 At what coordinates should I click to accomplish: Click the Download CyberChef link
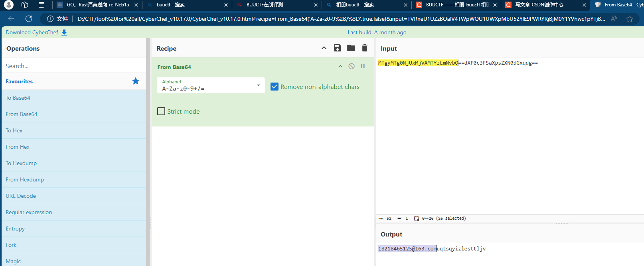tap(32, 32)
